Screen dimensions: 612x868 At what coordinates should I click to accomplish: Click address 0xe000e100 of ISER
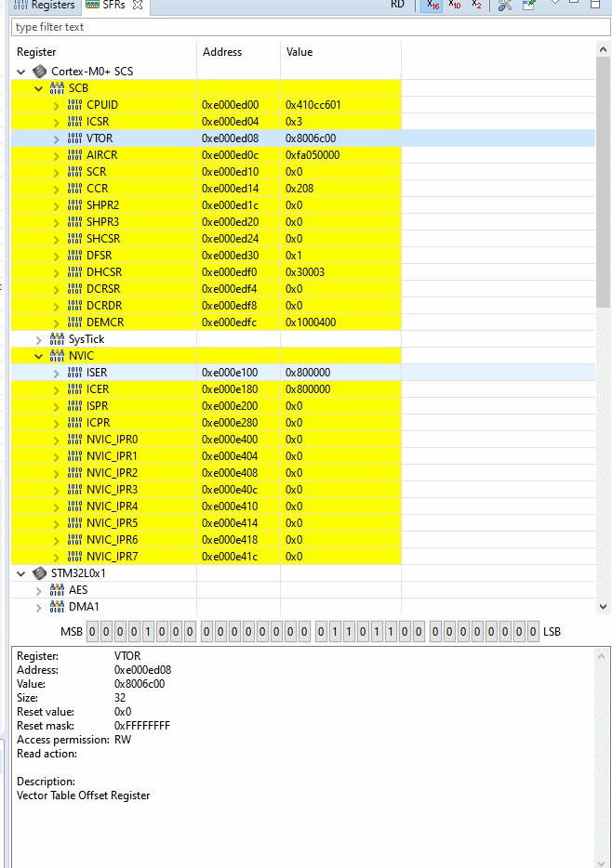tap(230, 373)
